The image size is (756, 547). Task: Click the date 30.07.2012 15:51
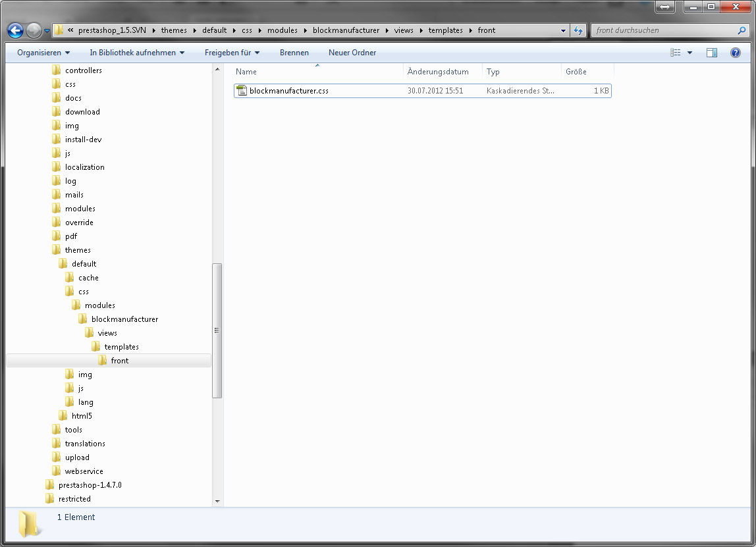[435, 91]
